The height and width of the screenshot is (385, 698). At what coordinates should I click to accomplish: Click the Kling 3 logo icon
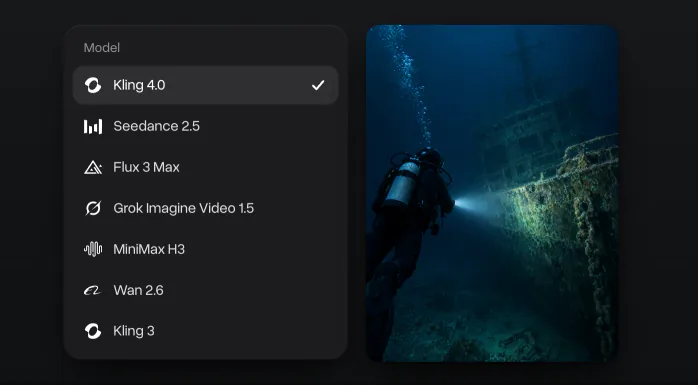click(x=93, y=331)
